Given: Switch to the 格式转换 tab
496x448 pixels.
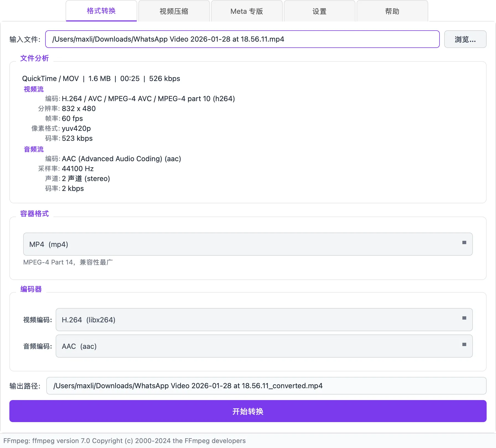Looking at the screenshot, I should 101,11.
